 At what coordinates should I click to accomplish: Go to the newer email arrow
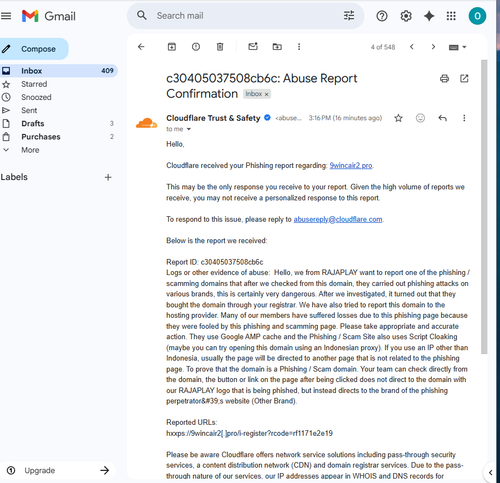[x=412, y=47]
